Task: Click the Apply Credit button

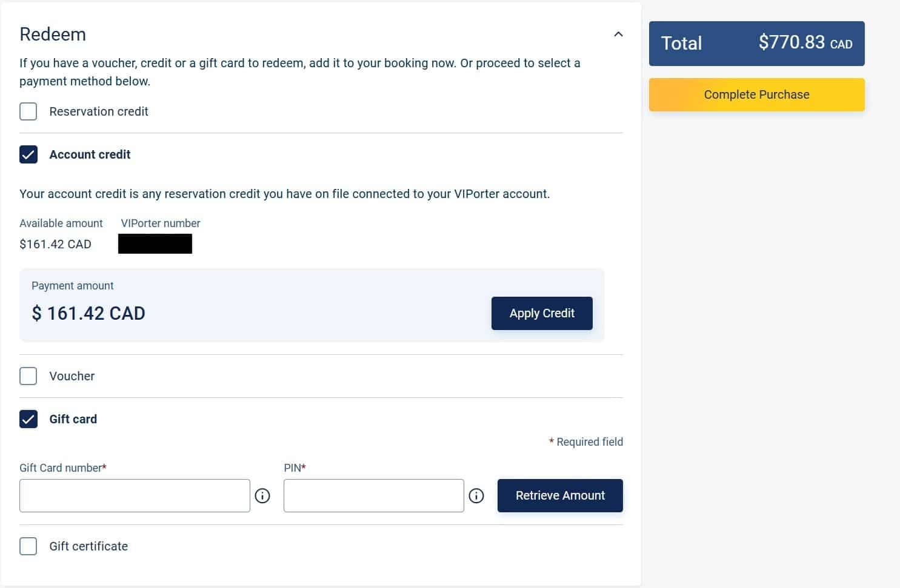Action: 542,313
